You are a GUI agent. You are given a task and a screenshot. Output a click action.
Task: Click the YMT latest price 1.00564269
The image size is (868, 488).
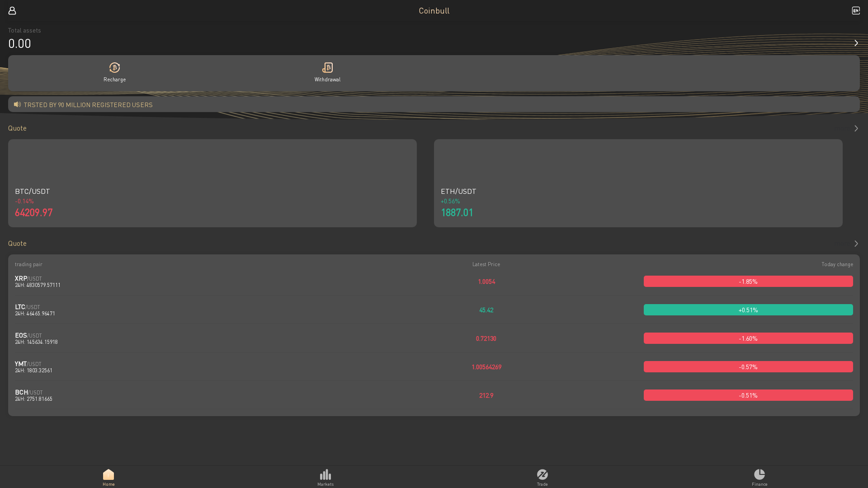tap(486, 367)
